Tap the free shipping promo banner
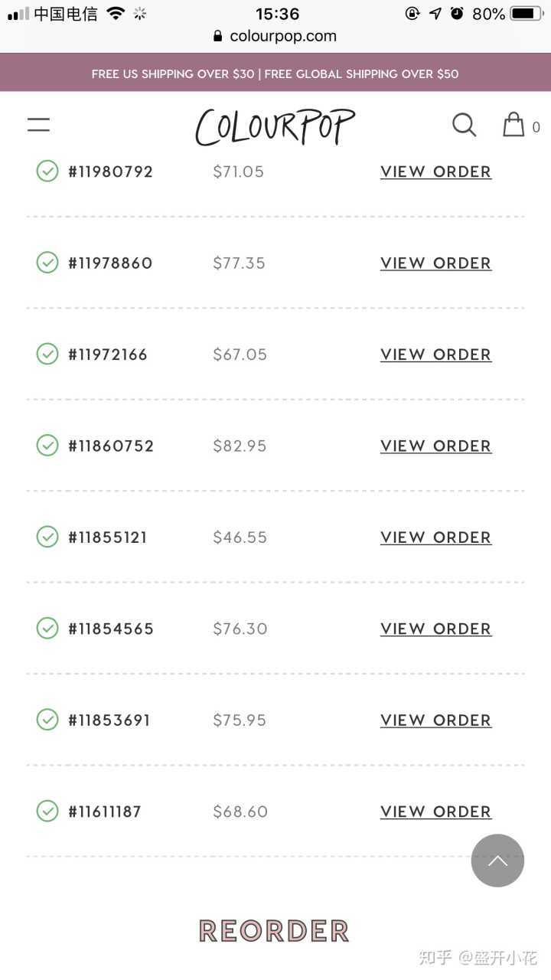551x980 pixels. (275, 73)
